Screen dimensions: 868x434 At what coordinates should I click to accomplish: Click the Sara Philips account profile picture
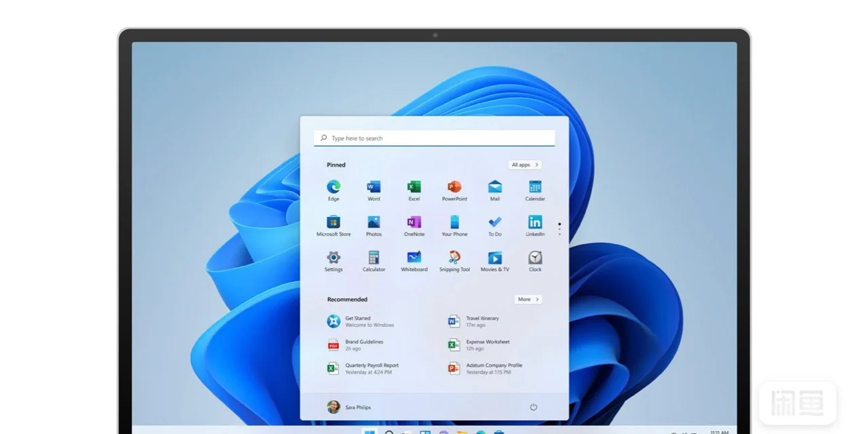coord(335,407)
